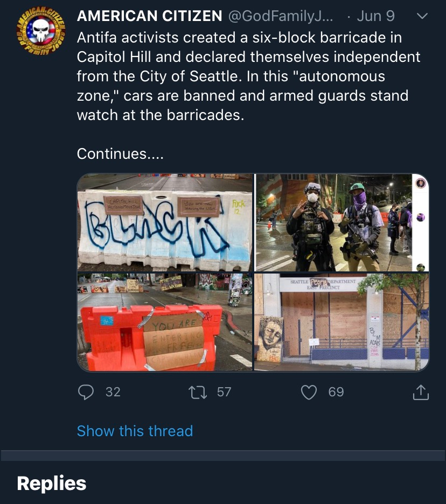Like the tweet with heart icon

[309, 392]
